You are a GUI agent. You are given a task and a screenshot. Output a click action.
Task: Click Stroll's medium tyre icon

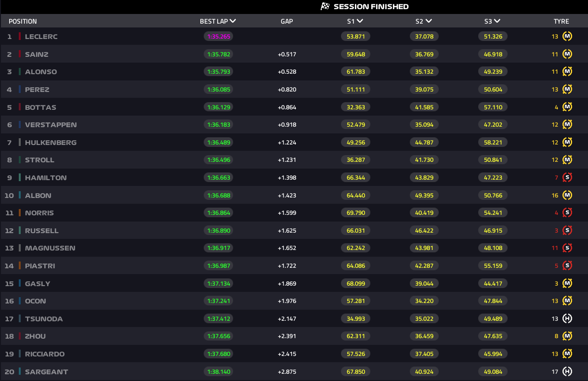click(x=567, y=160)
